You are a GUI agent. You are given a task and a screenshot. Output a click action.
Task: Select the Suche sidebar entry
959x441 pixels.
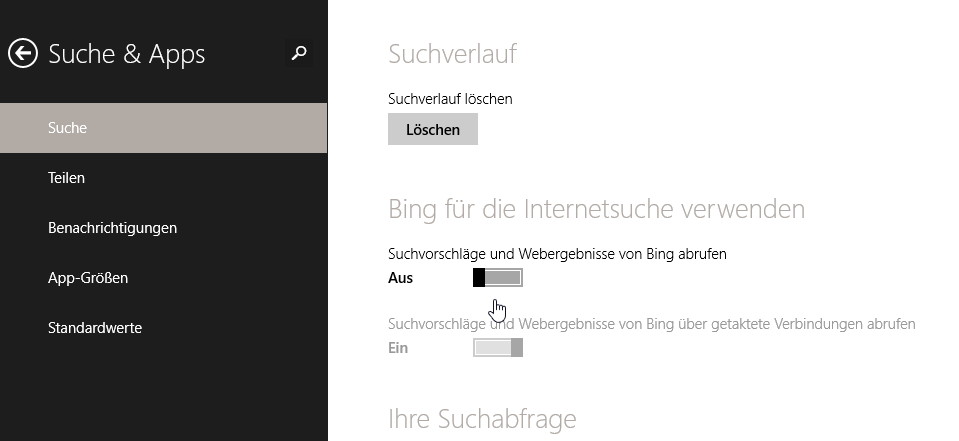click(x=163, y=128)
